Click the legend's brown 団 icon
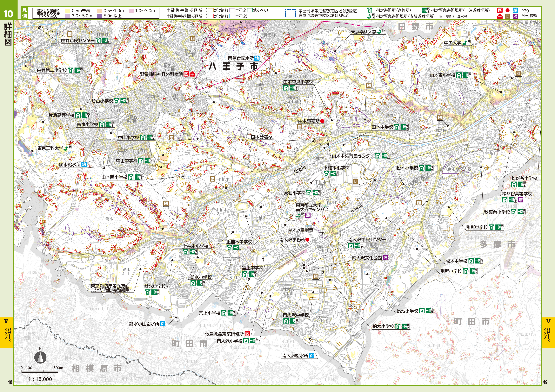Screen dimensions: 555x392 click(508, 16)
